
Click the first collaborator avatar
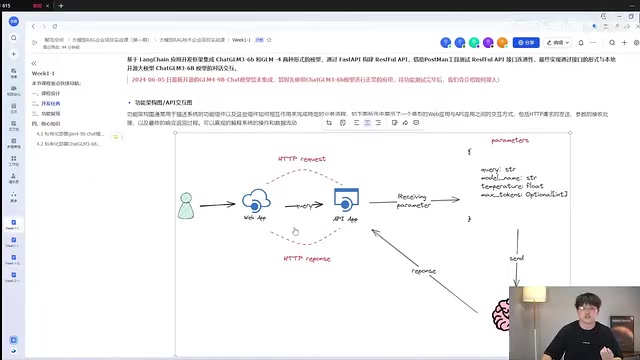446,42
